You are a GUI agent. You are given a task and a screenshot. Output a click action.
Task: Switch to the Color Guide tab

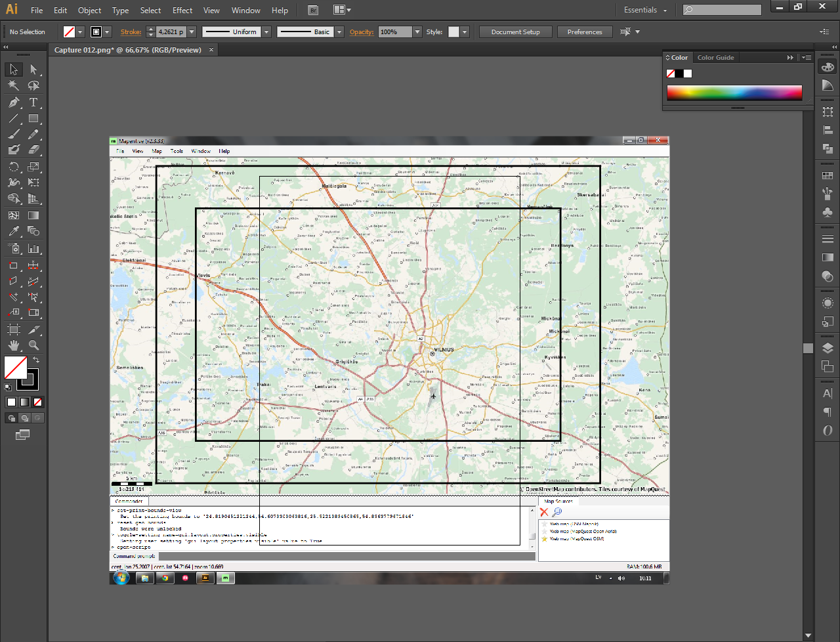pos(715,57)
